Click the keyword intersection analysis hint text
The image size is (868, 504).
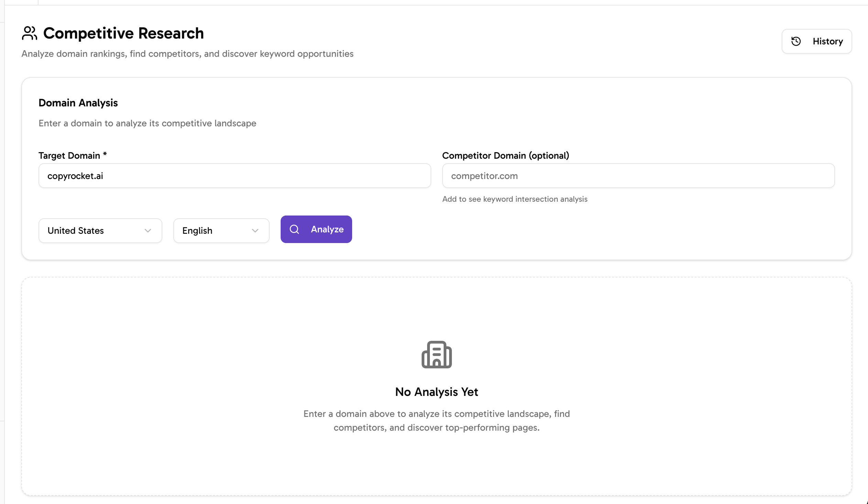coord(514,199)
